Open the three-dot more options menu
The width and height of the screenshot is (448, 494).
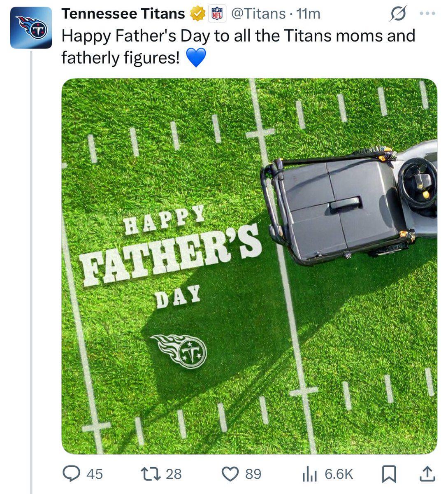[427, 14]
